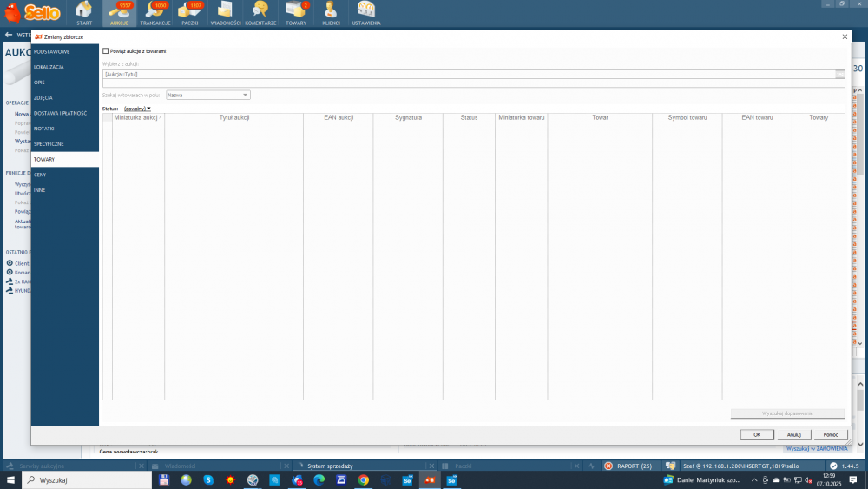The width and height of the screenshot is (868, 489).
Task: Open the USTAWIENIA settings icon
Action: click(x=366, y=13)
